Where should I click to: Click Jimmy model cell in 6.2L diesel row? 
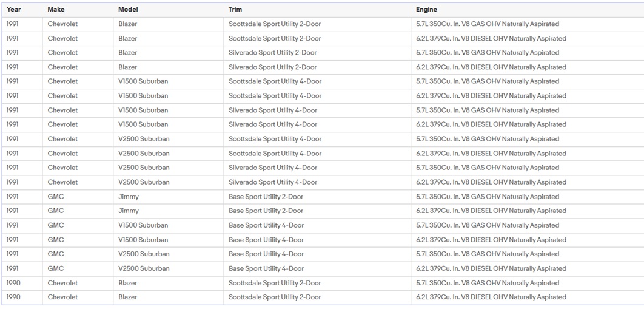tap(129, 211)
